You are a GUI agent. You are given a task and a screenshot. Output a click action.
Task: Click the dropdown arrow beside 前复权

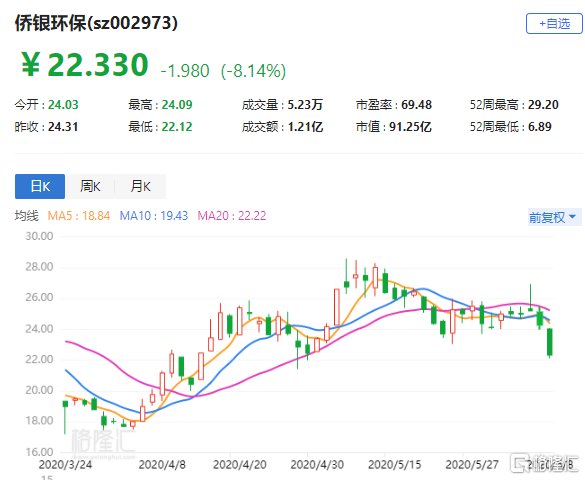(573, 217)
